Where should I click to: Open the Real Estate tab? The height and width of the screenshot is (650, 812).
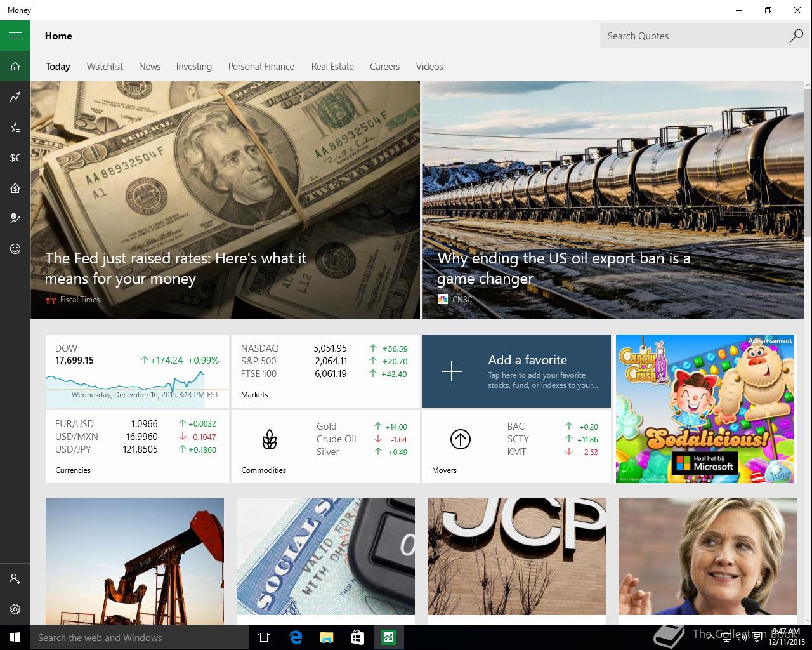coord(332,67)
